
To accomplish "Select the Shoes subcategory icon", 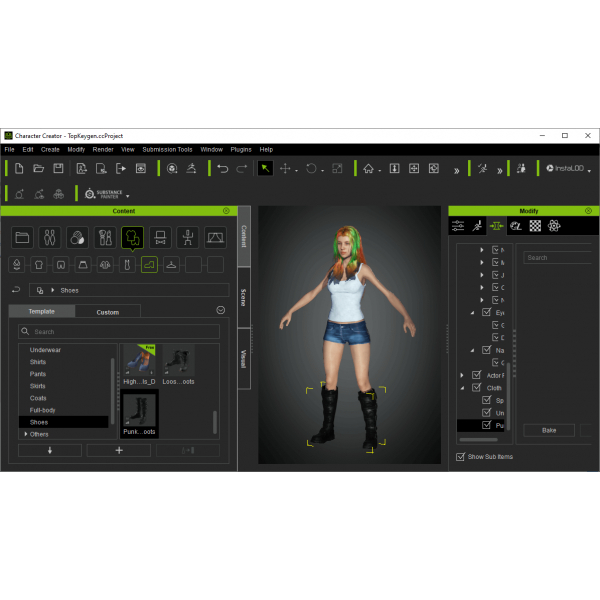I will (148, 265).
